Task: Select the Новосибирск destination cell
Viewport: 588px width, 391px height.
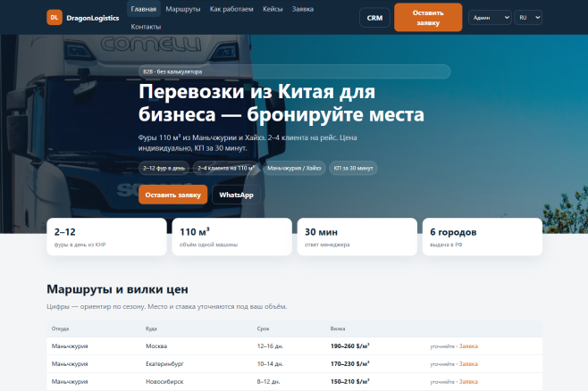Action: tap(164, 382)
